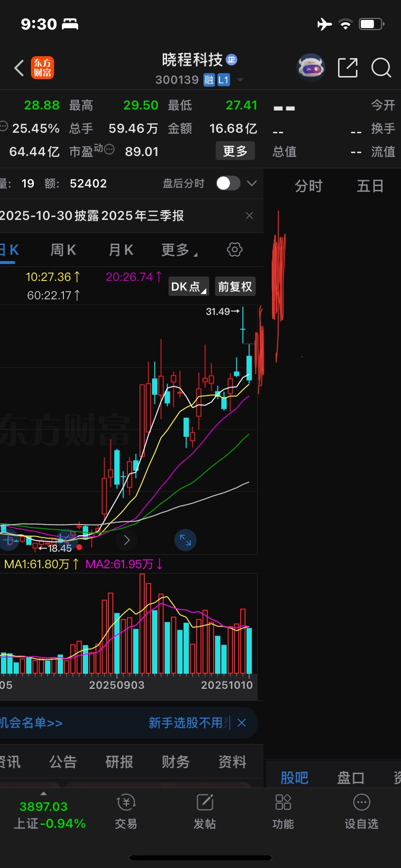Tap the 20-day MA value 26.74
The width and height of the screenshot is (401, 868).
coord(134,277)
